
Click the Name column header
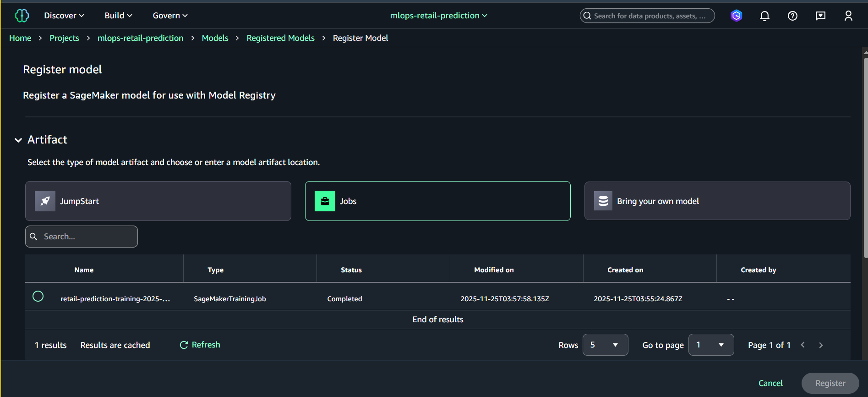[x=84, y=270]
